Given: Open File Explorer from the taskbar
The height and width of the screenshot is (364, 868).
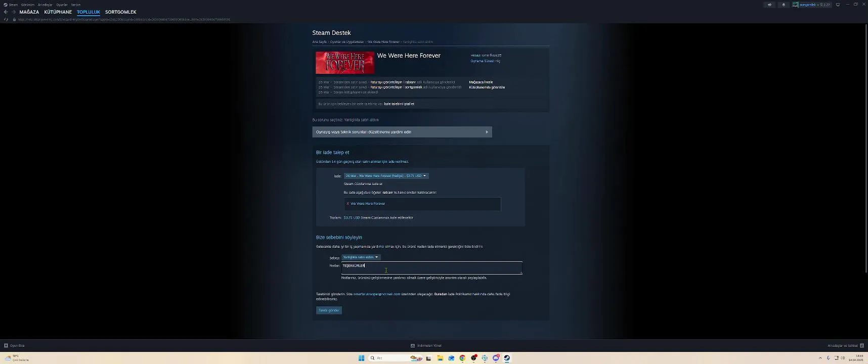Looking at the screenshot, I should [440, 358].
